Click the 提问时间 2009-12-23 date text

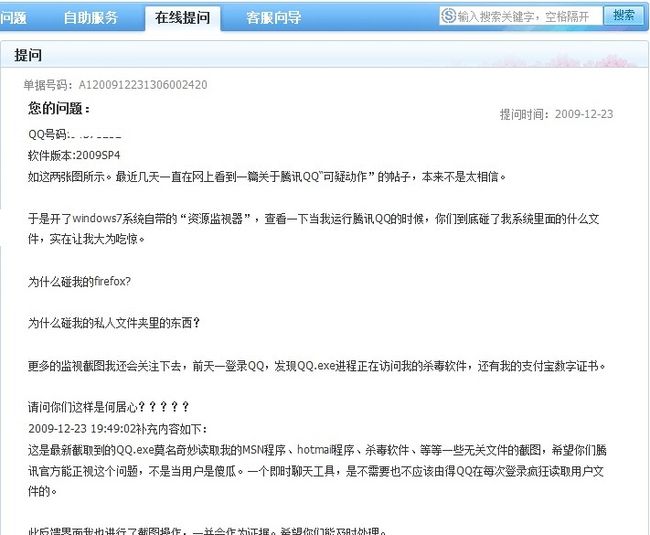(x=556, y=114)
